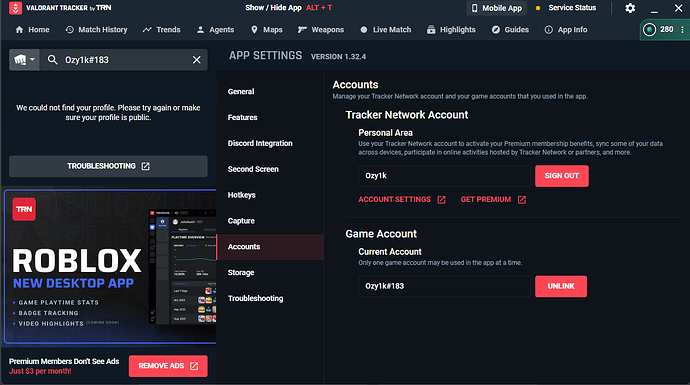
Task: Click the Weapons gun icon
Action: [302, 29]
